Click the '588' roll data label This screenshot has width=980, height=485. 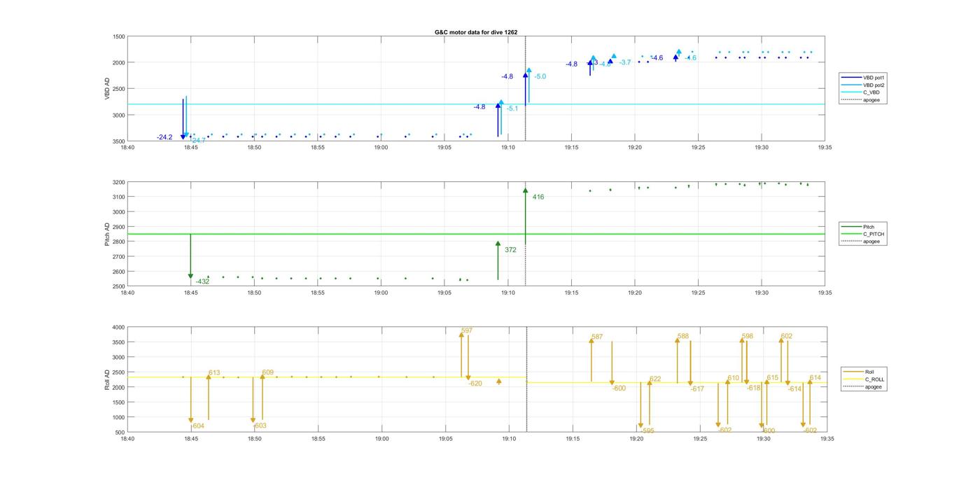[683, 337]
